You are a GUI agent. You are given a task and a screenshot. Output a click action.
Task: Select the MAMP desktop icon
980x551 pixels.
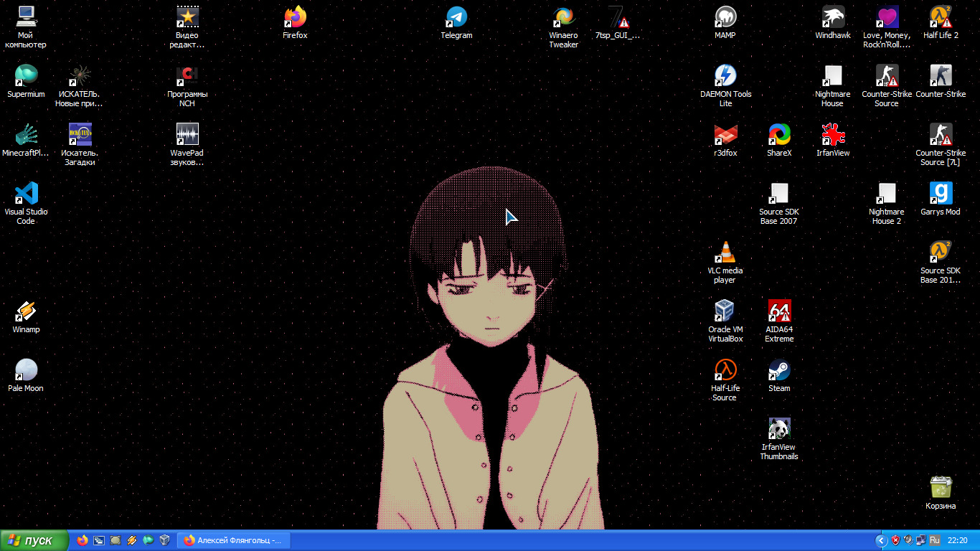pyautogui.click(x=725, y=22)
